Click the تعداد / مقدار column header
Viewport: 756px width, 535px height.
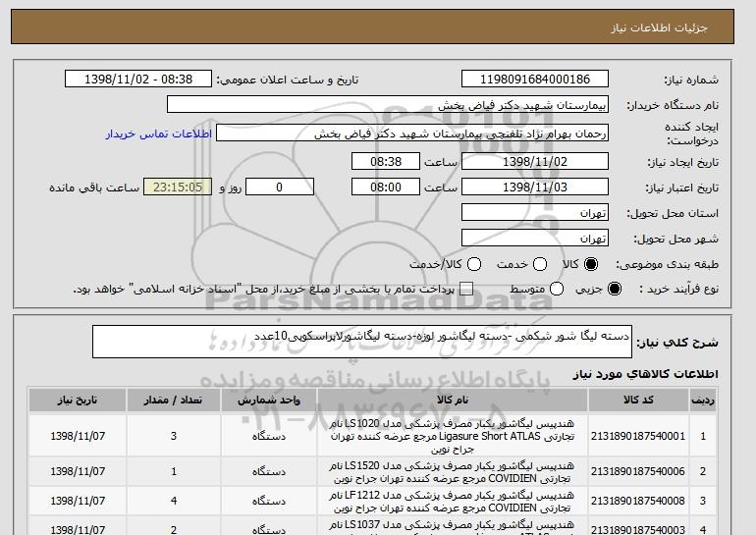tap(174, 401)
